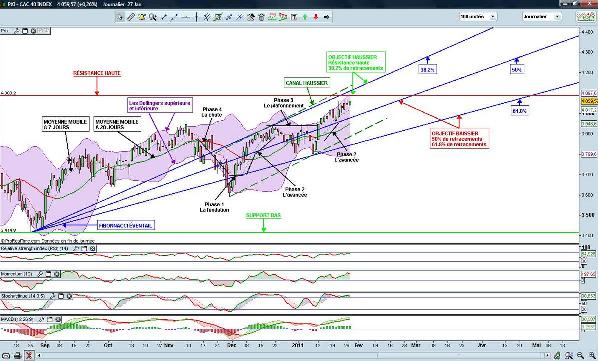Click the black right-arrow tool

[326, 17]
